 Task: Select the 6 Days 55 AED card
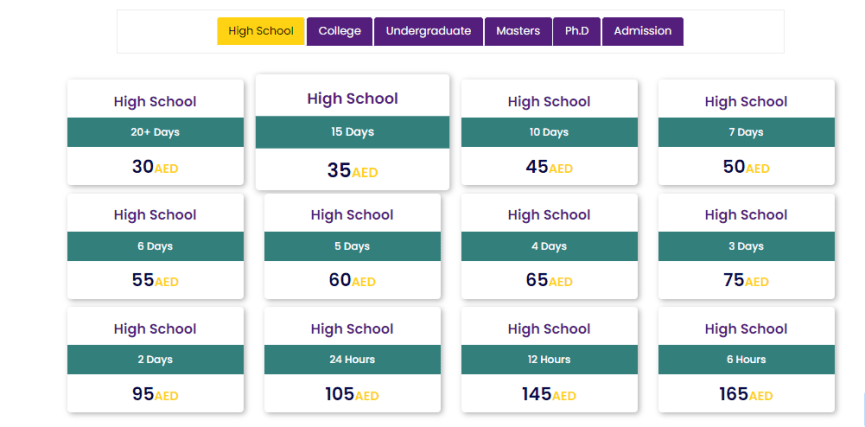[x=155, y=246]
